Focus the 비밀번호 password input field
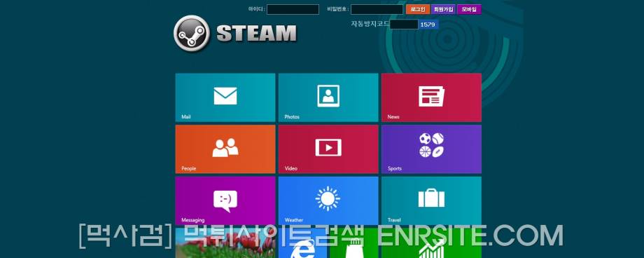This screenshot has width=644, height=258. [377, 9]
